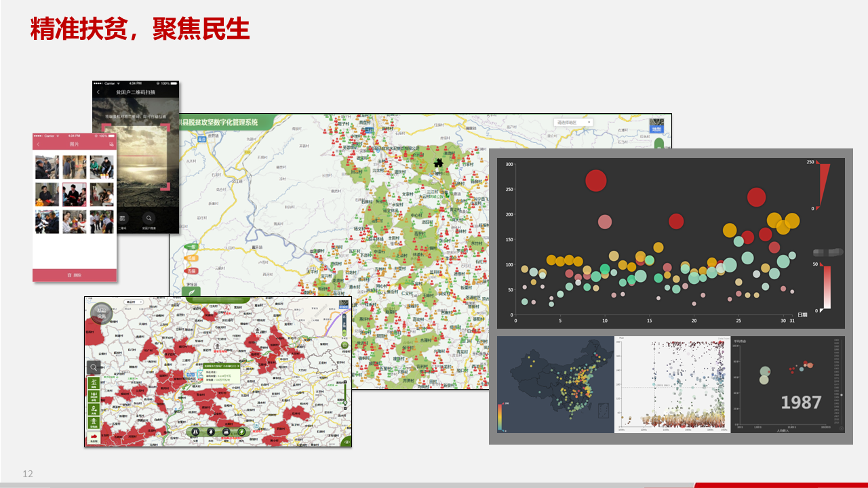The height and width of the screenshot is (488, 868).
Task: Close the info popup on the red map
Action: coord(238,366)
